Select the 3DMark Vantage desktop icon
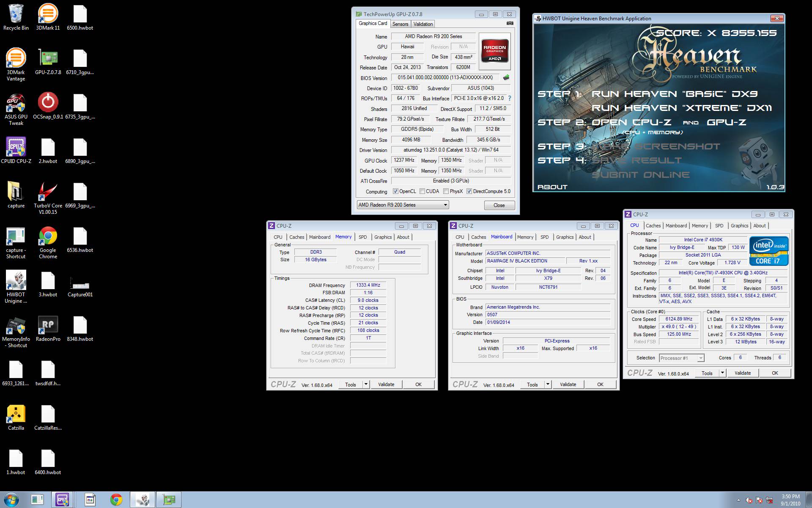This screenshot has height=508, width=812. (x=16, y=64)
